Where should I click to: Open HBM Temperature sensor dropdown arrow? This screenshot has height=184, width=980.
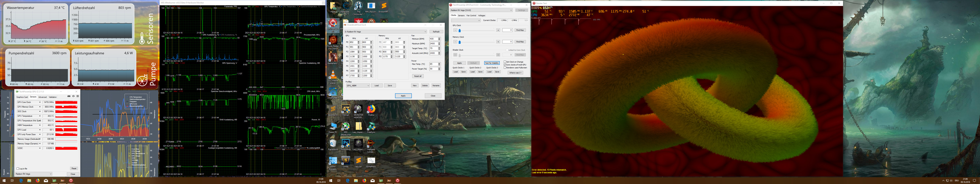pyautogui.click(x=40, y=125)
